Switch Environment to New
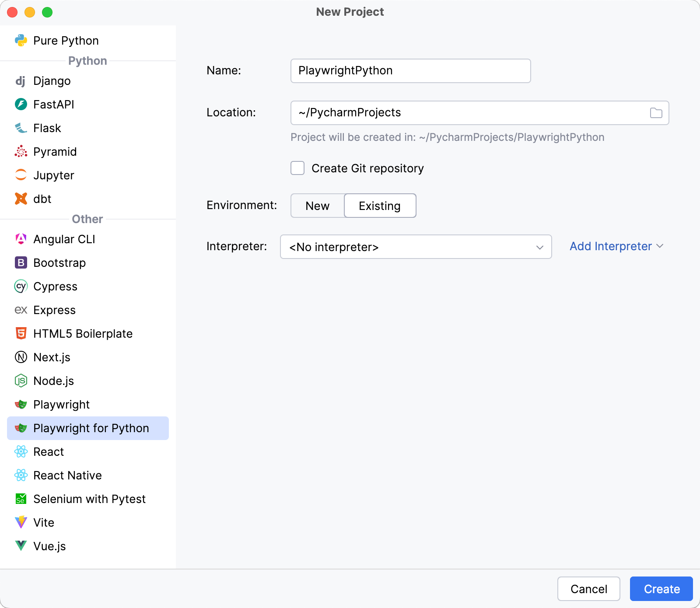Image resolution: width=700 pixels, height=608 pixels. coord(317,206)
